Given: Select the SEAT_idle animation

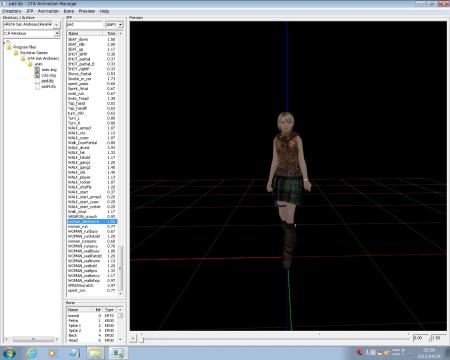Looking at the screenshot, I should 92,44.
